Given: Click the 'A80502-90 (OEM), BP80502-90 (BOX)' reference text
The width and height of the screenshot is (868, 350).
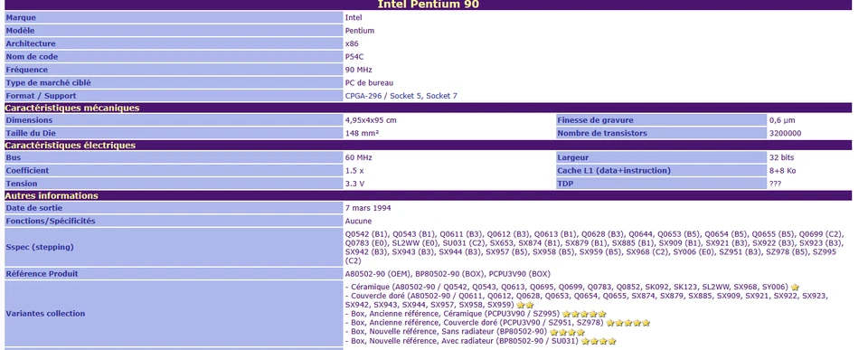Looking at the screenshot, I should [x=448, y=273].
